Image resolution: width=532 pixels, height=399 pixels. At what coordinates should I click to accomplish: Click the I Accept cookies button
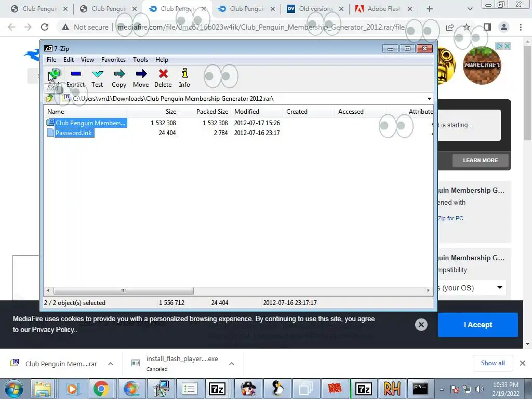pos(478,325)
